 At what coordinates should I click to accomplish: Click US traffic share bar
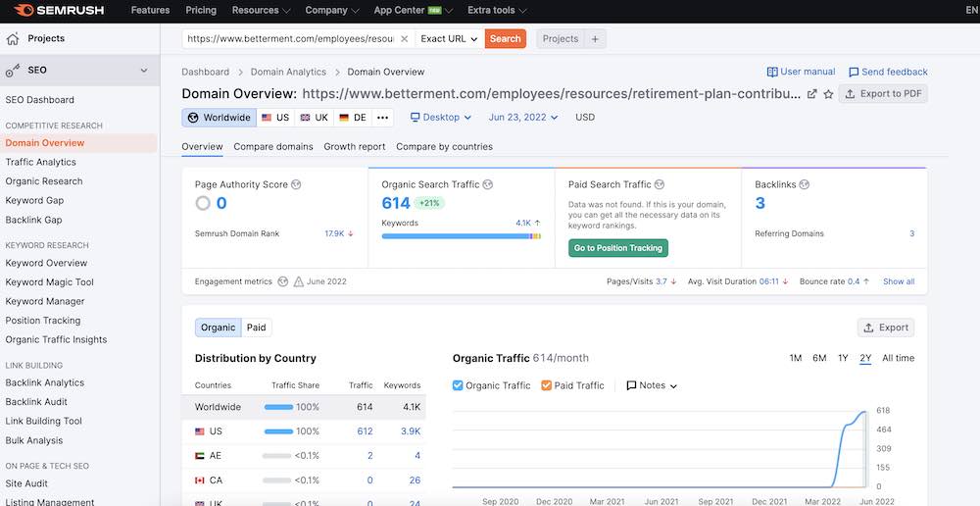[278, 431]
